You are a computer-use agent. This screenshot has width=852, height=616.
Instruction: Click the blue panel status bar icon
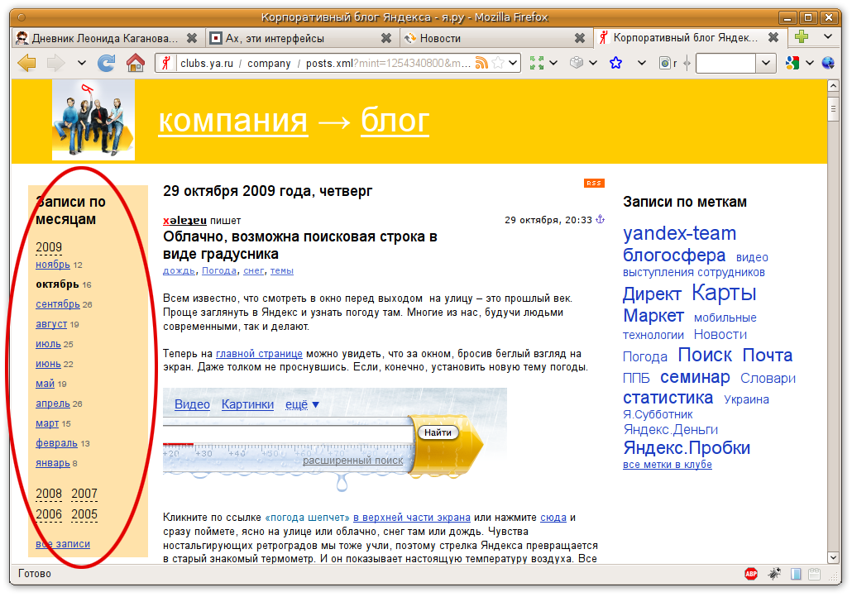pos(796,574)
